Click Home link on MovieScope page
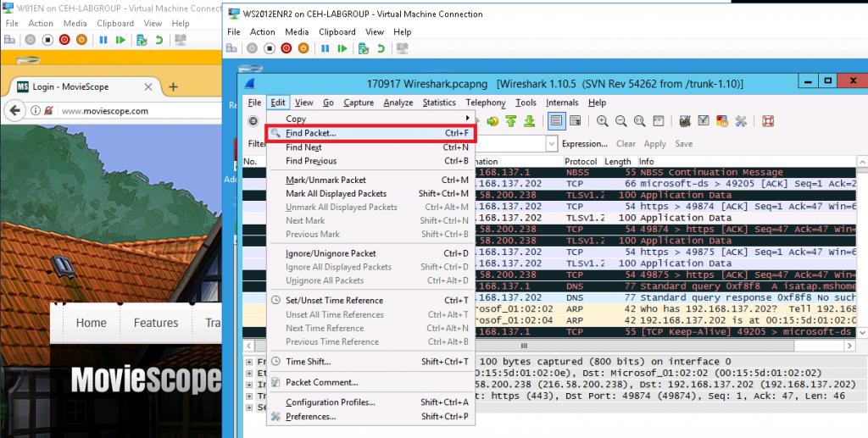 tap(92, 323)
